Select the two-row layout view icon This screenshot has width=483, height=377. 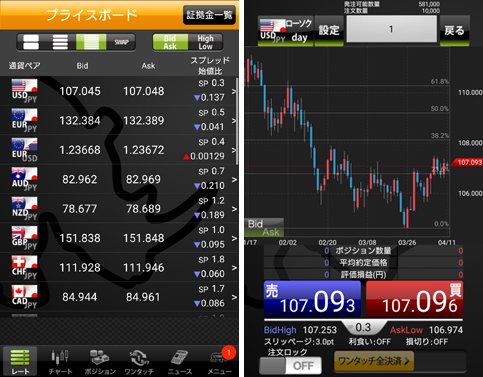(31, 42)
